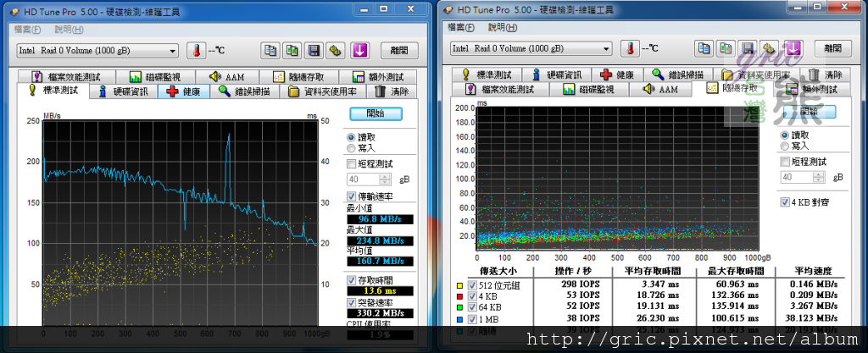Uncheck the 512 位元組 transfer size checkbox

[472, 285]
